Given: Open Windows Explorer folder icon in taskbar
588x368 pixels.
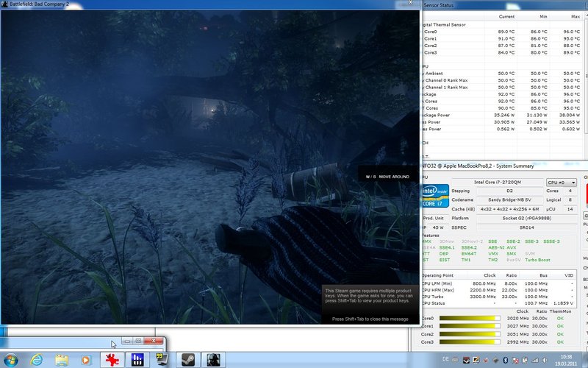Looking at the screenshot, I should [x=62, y=360].
